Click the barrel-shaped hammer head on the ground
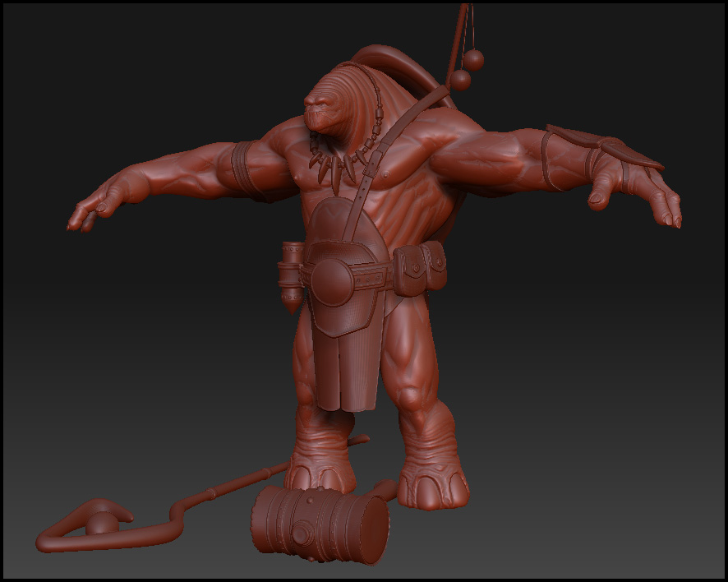This screenshot has width=728, height=582. [x=320, y=524]
